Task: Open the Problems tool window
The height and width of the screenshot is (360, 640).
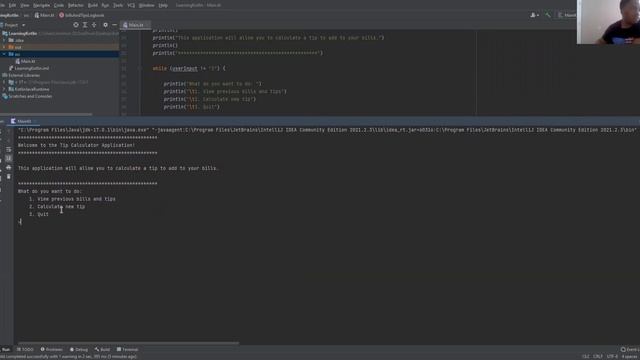Action: click(x=51, y=349)
